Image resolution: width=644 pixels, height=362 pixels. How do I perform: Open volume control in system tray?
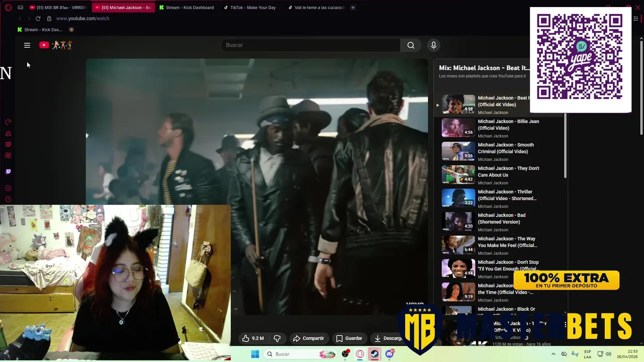pos(608,354)
